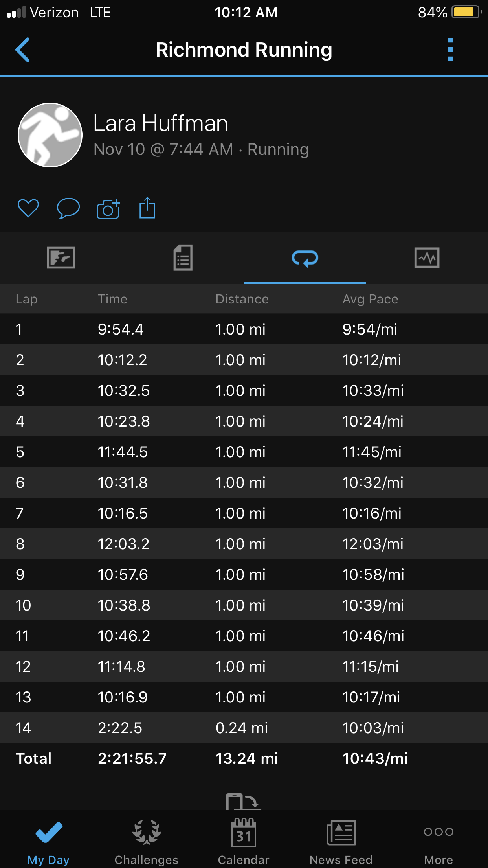Screen dimensions: 488x868
Task: Switch to the stats details tab
Action: (x=183, y=258)
